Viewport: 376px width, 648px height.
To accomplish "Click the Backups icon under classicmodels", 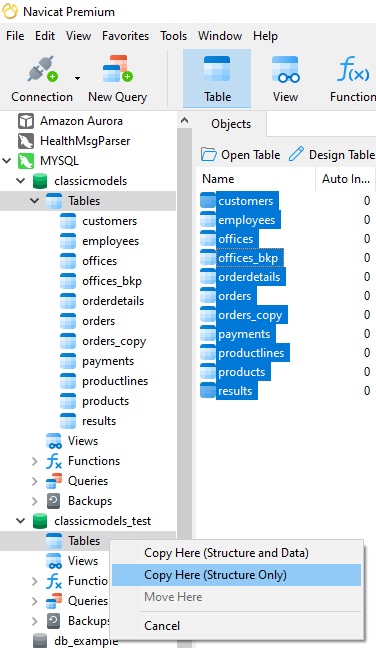I will tap(54, 501).
